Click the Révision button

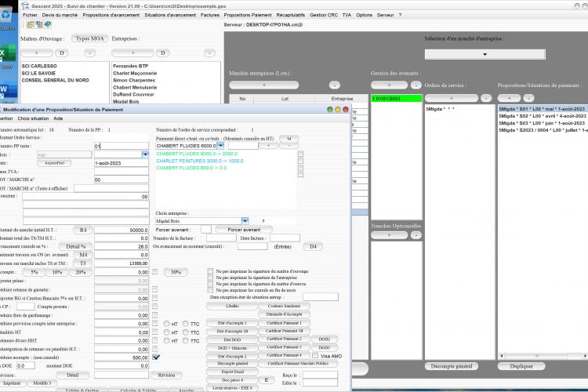[166, 375]
